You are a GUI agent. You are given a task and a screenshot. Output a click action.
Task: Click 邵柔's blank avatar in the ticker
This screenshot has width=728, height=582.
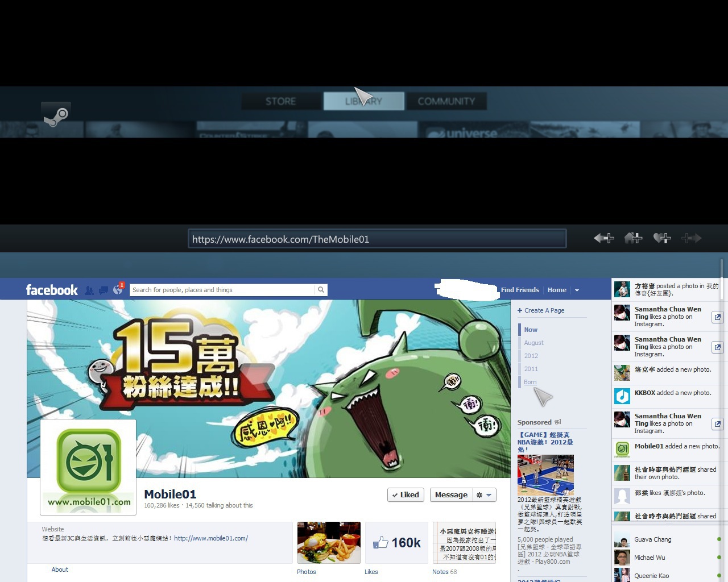pos(622,496)
